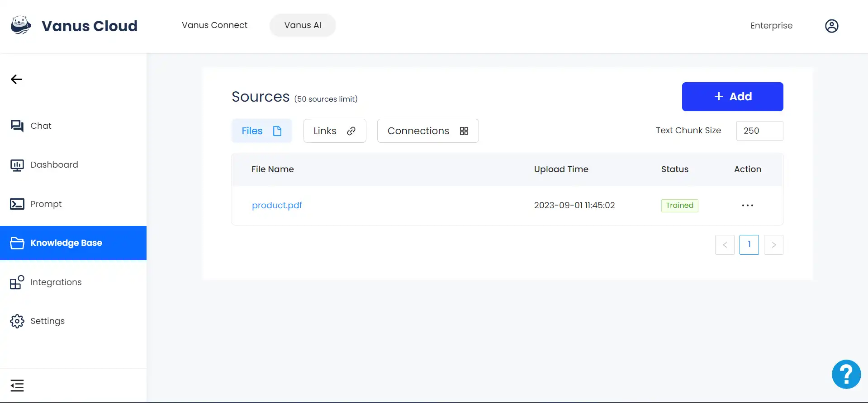Screen dimensions: 868x403
Task: Switch to Vanus Connect
Action: [x=214, y=25]
